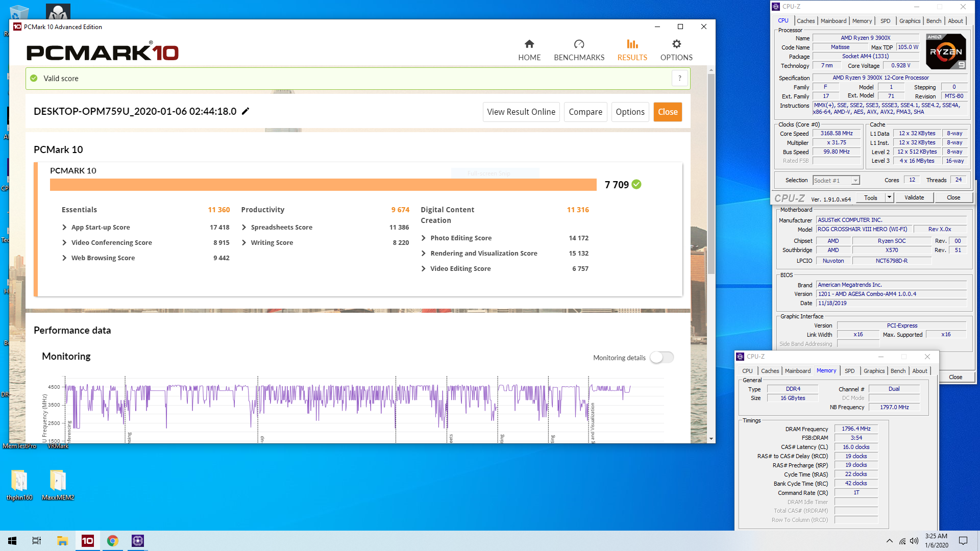Viewport: 980px width, 551px height.
Task: Select the Memory tab in top CPU-Z
Action: pyautogui.click(x=862, y=21)
